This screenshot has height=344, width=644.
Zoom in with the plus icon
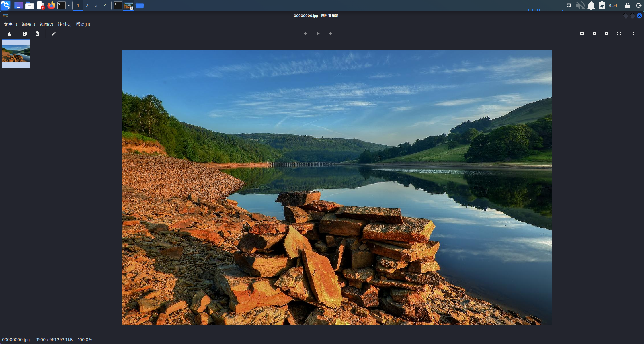(582, 34)
